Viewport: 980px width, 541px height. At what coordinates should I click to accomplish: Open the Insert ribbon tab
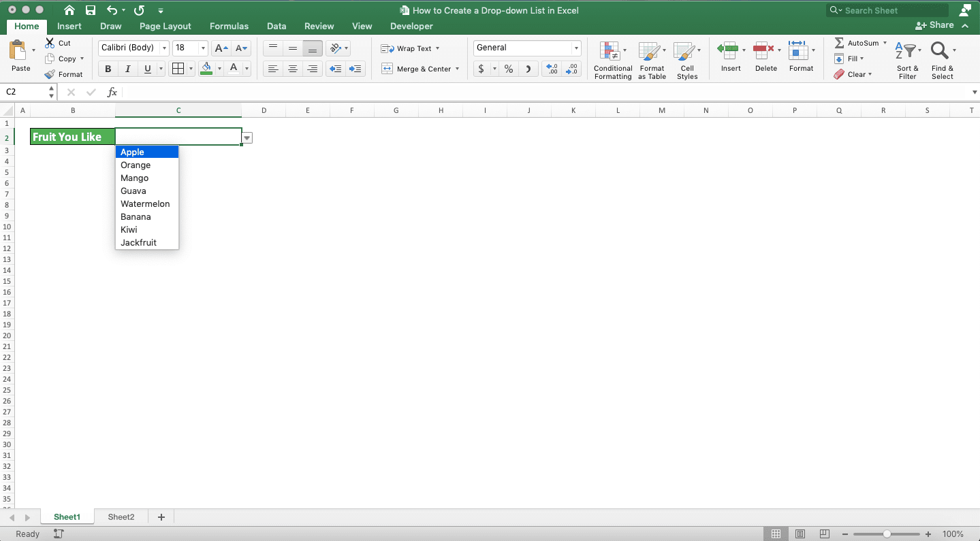[x=69, y=26]
